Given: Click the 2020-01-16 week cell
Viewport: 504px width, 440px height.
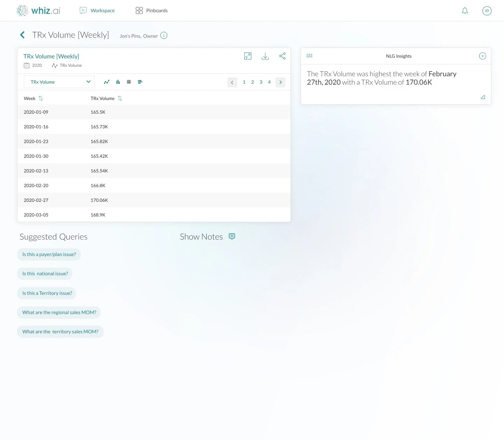Looking at the screenshot, I should 36,127.
